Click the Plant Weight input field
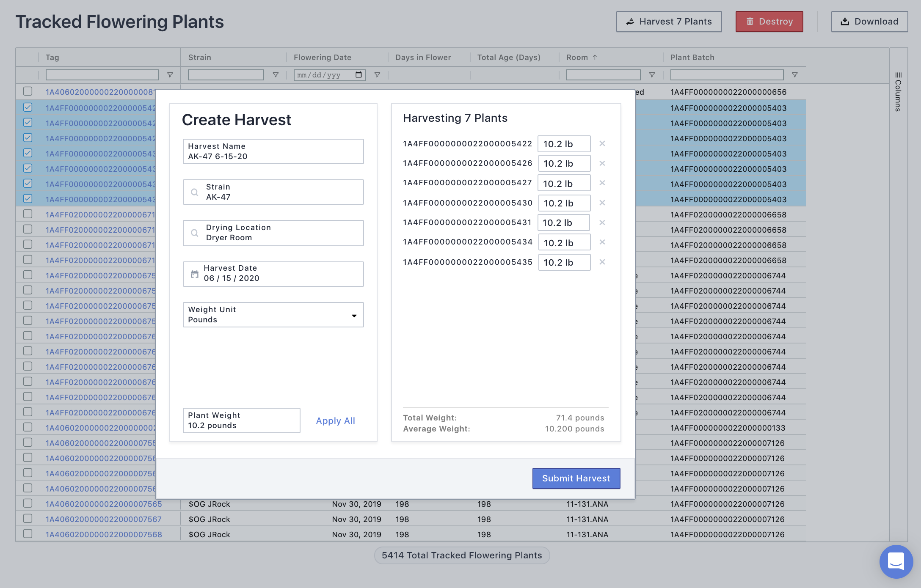Image resolution: width=921 pixels, height=588 pixels. (242, 420)
